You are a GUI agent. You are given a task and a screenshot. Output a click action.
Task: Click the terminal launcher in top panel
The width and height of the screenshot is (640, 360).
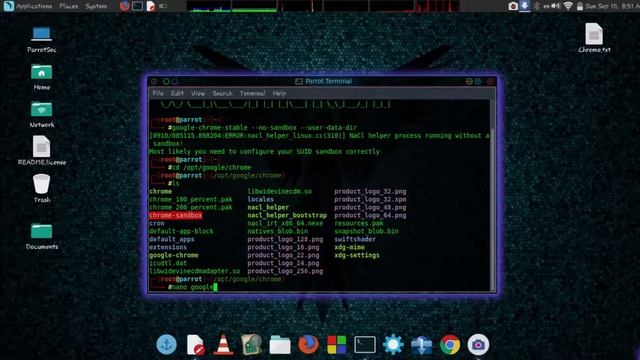click(138, 6)
